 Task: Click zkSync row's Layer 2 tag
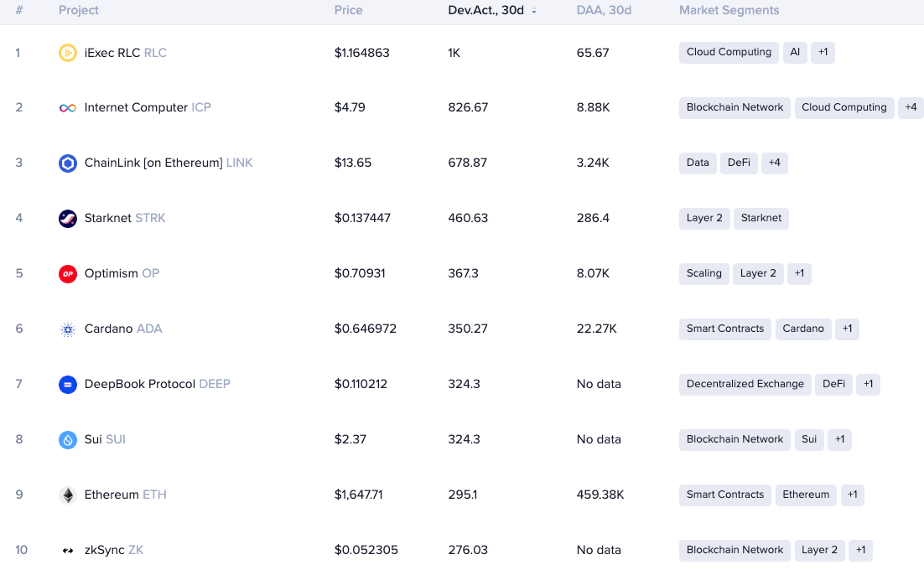pyautogui.click(x=819, y=551)
